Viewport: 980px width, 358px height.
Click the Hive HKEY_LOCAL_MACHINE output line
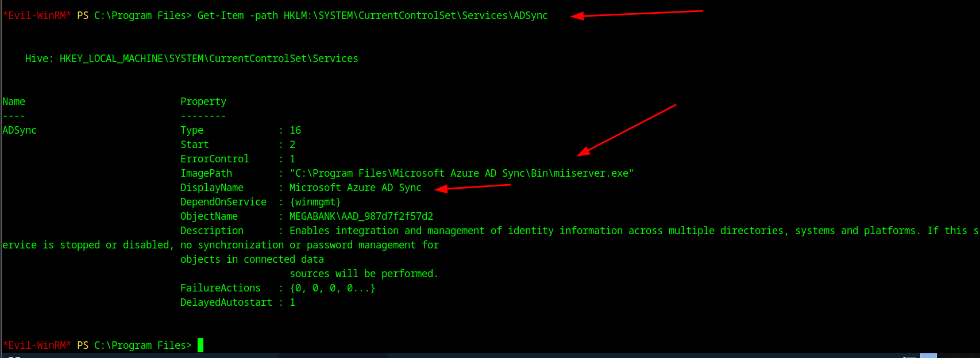[191, 59]
